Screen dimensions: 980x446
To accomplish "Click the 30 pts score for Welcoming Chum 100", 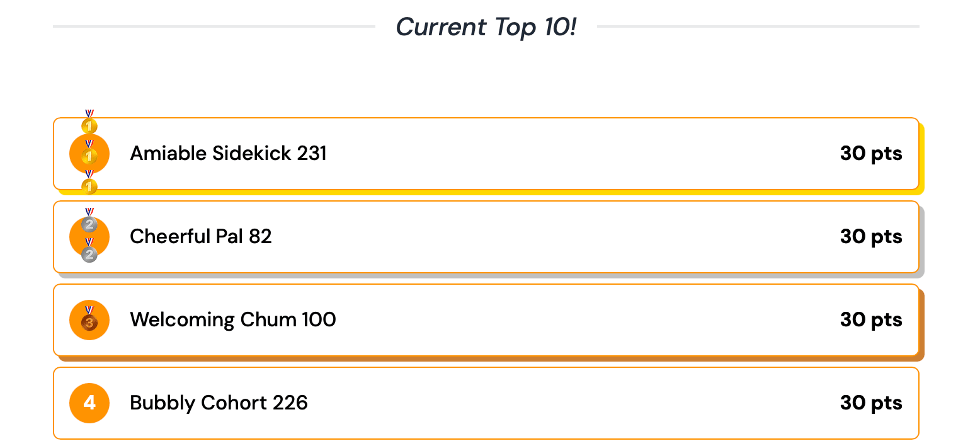I will click(871, 319).
